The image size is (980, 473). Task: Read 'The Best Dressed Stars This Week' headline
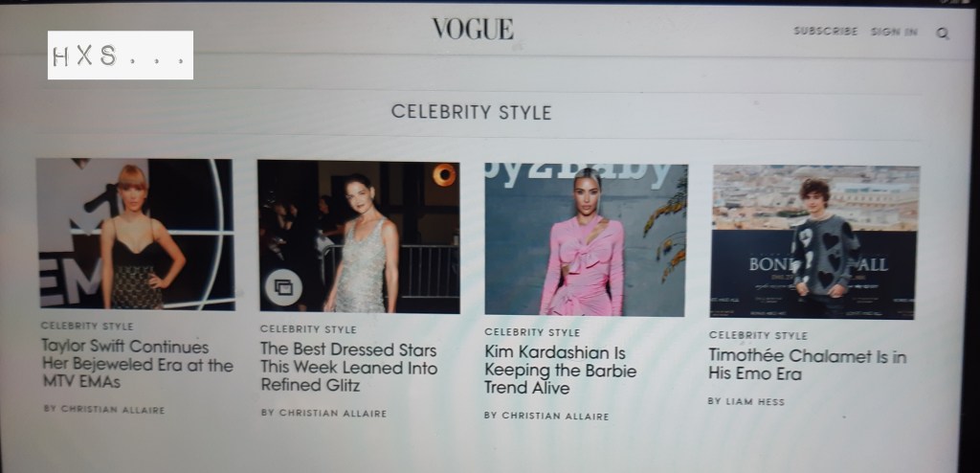coord(348,367)
